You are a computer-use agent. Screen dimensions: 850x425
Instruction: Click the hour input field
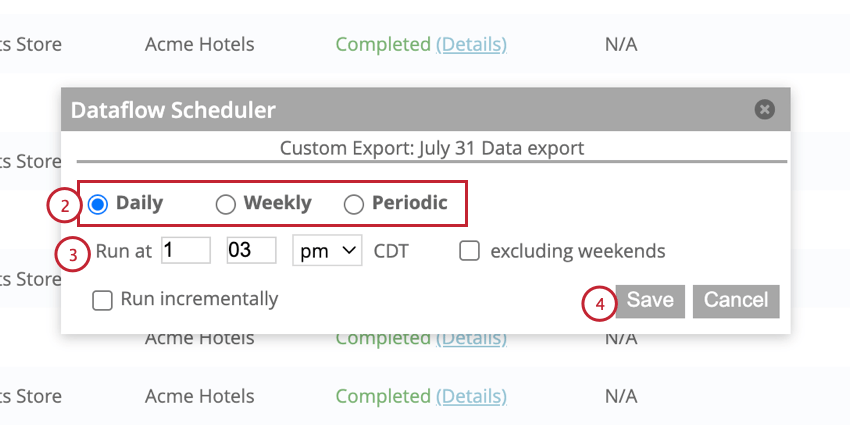[185, 251]
